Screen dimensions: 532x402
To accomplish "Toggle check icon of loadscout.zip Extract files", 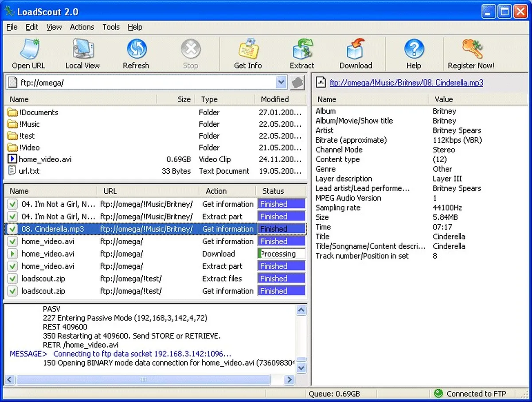I will (12, 279).
